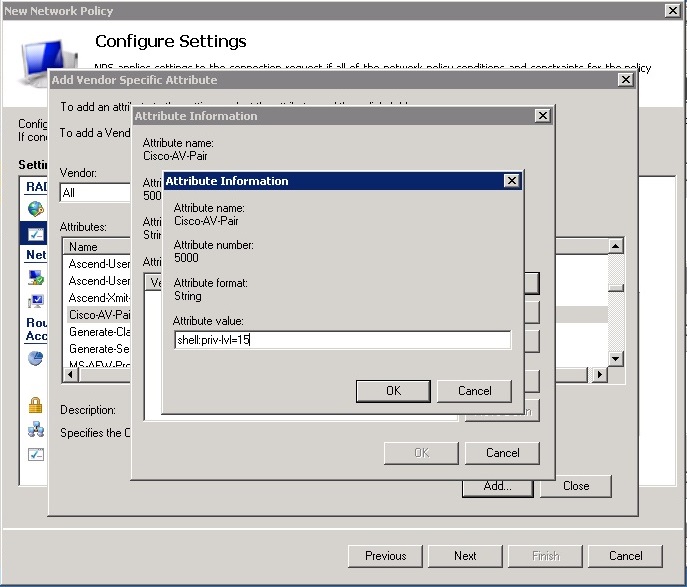This screenshot has height=587, width=687.
Task: Click Next in the New Network Policy wizard
Action: click(465, 556)
